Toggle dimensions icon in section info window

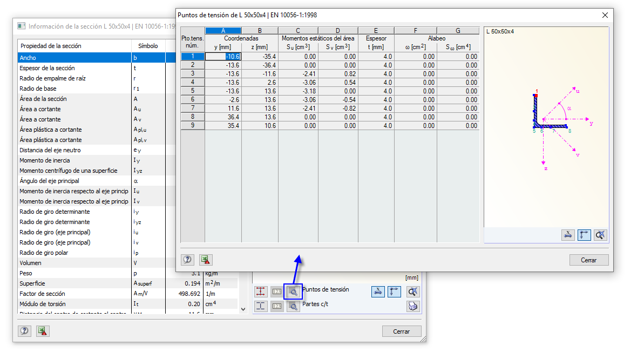point(378,292)
